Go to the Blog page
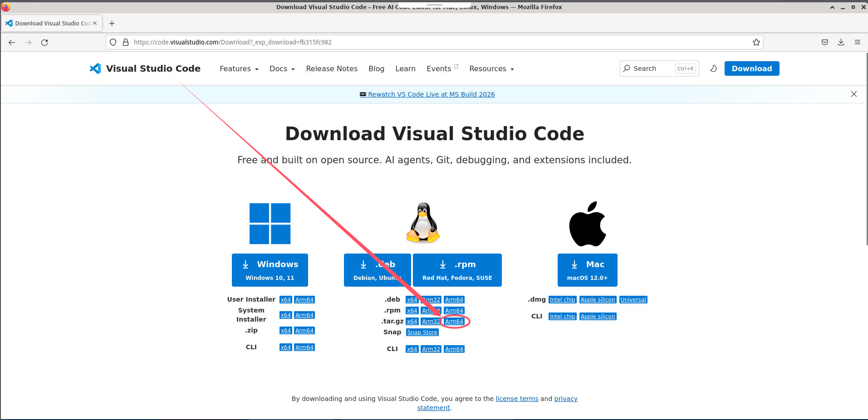The width and height of the screenshot is (868, 420). (x=377, y=68)
